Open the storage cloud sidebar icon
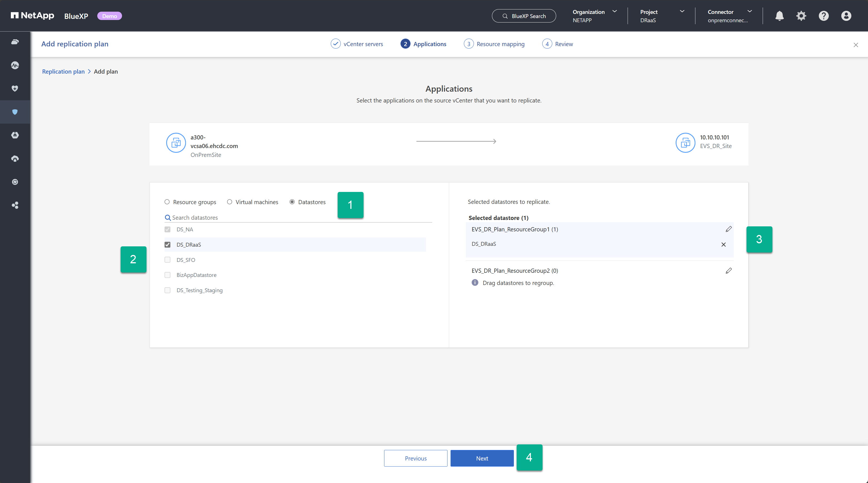Image resolution: width=868 pixels, height=483 pixels. 15,42
